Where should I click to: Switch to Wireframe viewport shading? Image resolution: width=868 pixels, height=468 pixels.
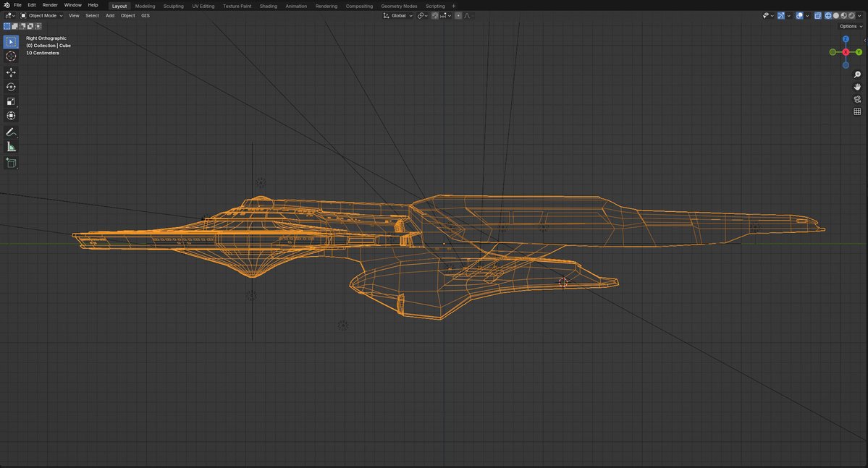828,15
